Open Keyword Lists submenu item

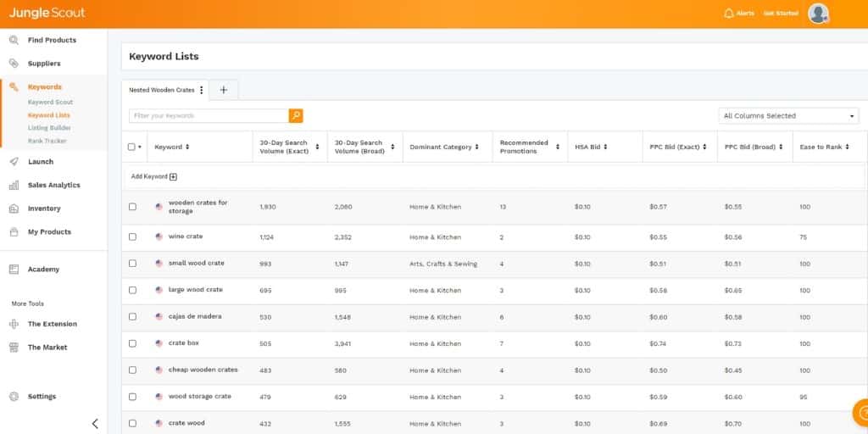(48, 115)
